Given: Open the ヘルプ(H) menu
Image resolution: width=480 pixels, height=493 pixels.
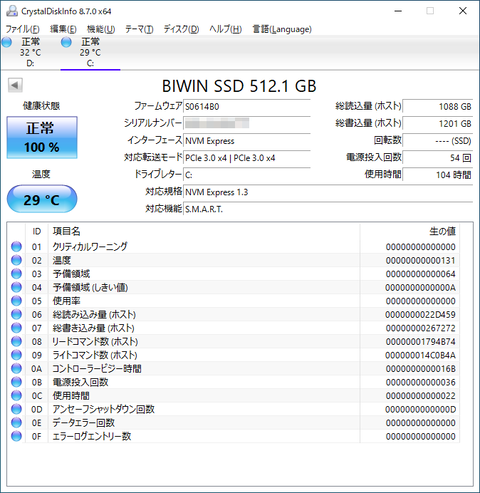Looking at the screenshot, I should click(226, 29).
